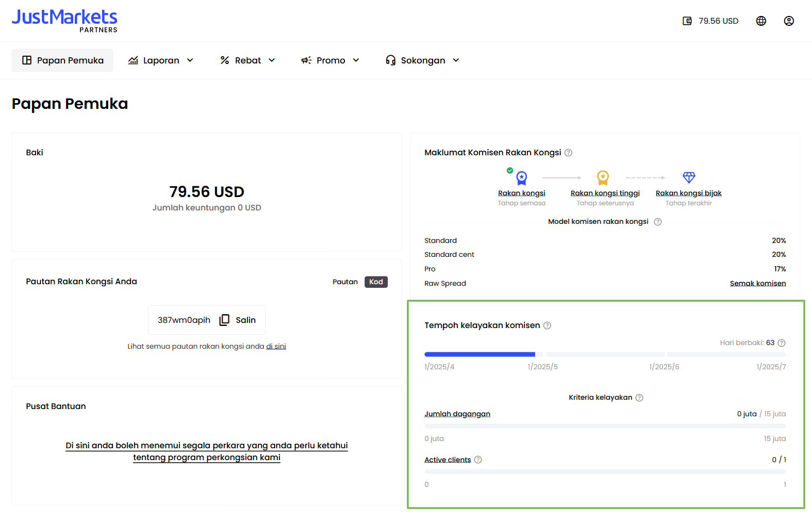The image size is (812, 522).
Task: Click the JustMarkets Partners logo
Action: click(64, 21)
